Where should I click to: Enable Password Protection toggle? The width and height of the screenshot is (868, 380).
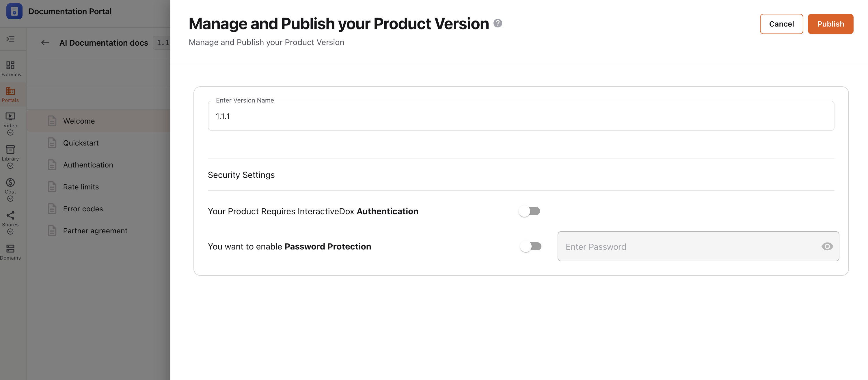[530, 247]
